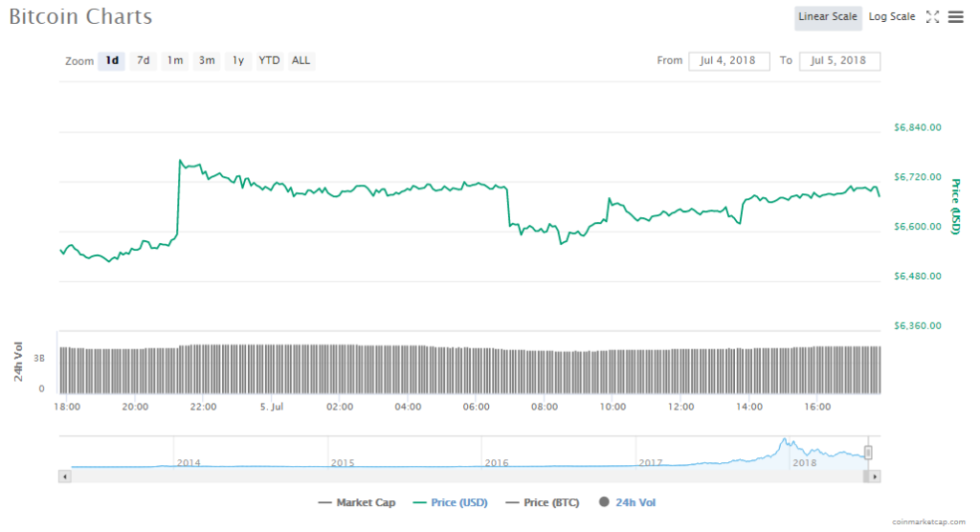This screenshot has height=532, width=980.
Task: Select the 7d zoom range
Action: coord(143,60)
